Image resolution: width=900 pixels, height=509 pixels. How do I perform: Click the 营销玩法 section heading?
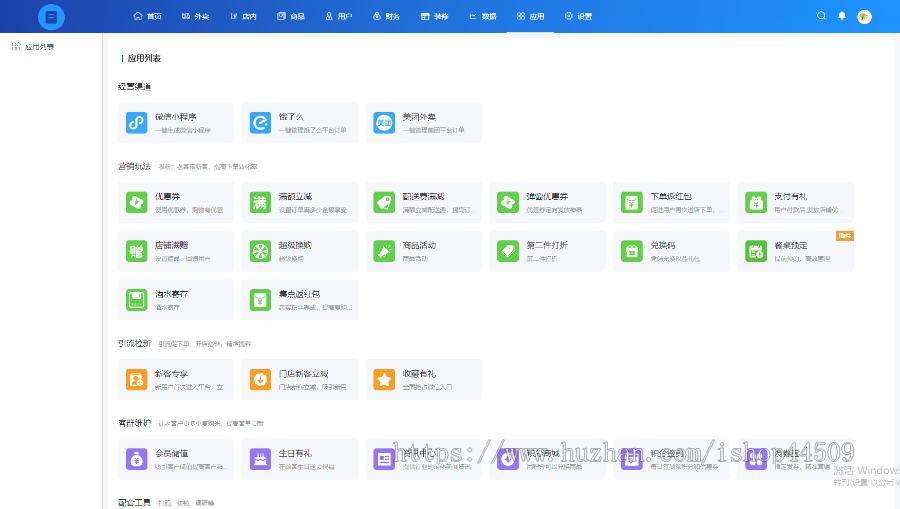click(x=135, y=166)
